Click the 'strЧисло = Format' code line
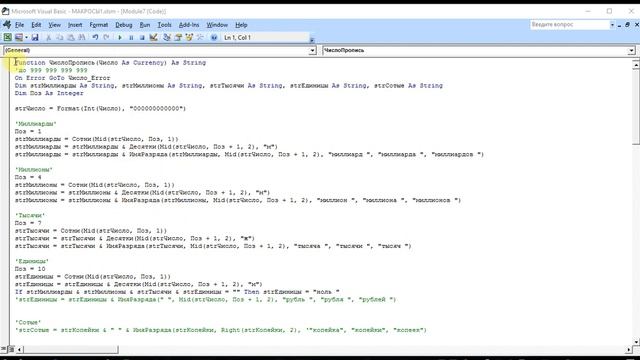The height and width of the screenshot is (360, 640). tap(100, 109)
